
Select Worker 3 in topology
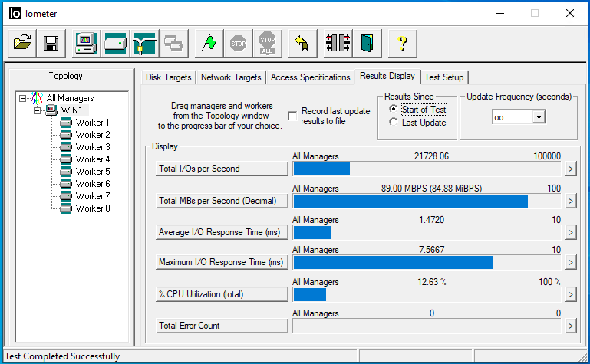[93, 147]
